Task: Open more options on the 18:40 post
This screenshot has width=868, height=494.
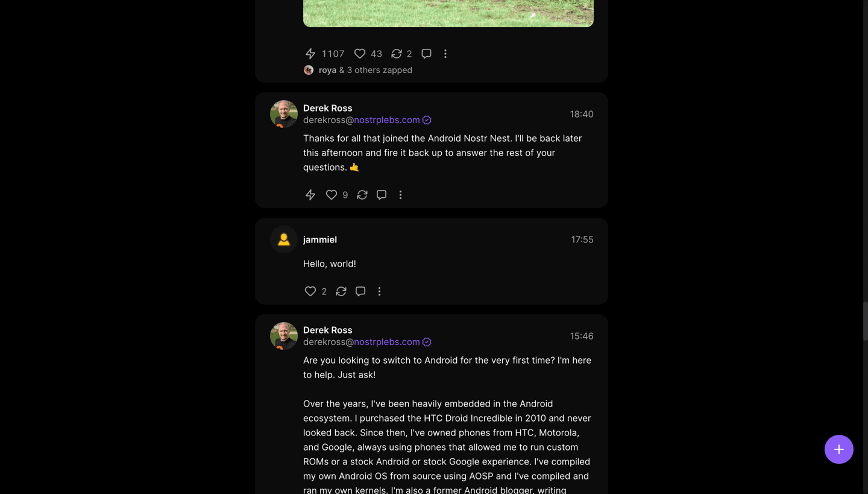Action: [400, 195]
